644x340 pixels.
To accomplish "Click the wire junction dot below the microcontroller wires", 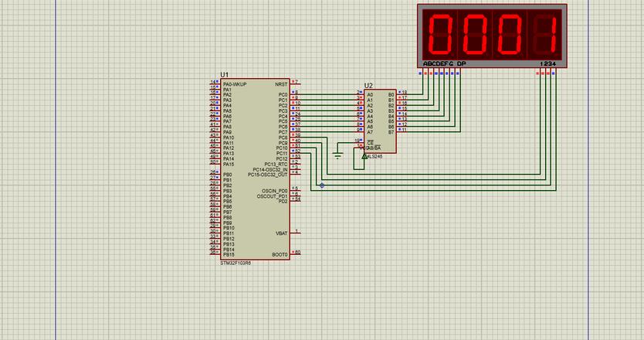I will pos(321,185).
